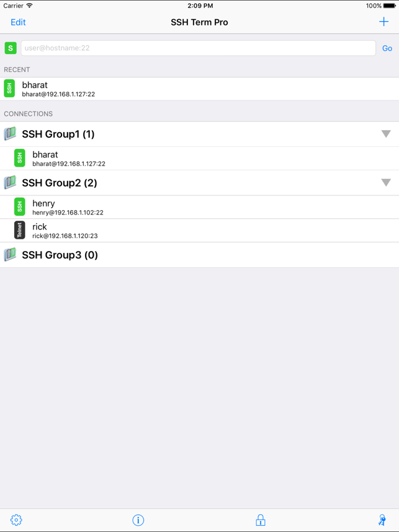
Task: Open settings with the gear icon
Action: point(16,520)
